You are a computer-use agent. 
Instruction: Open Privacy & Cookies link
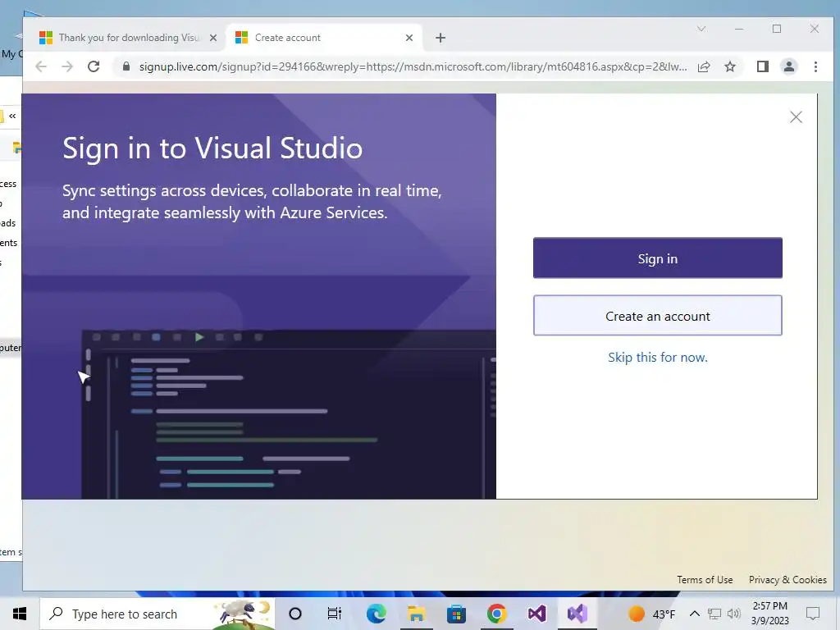tap(787, 580)
